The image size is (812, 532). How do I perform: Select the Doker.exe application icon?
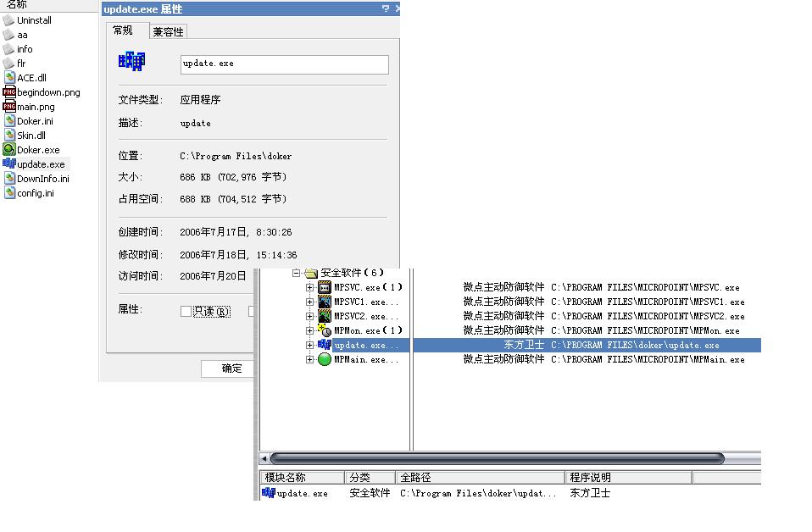[x=9, y=150]
